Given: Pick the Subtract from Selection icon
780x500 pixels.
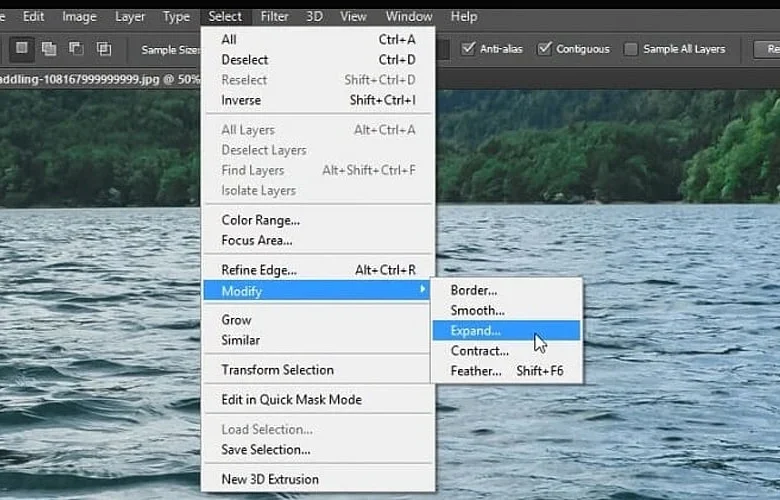Looking at the screenshot, I should click(76, 48).
